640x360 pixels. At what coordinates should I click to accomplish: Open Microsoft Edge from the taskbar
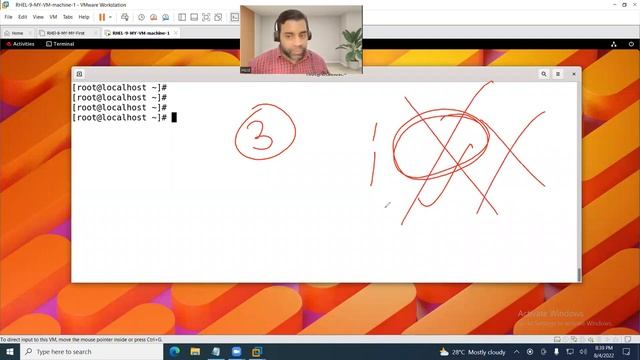point(175,351)
